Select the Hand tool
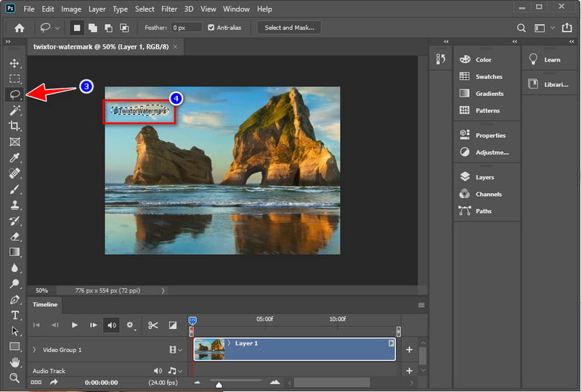Image resolution: width=581 pixels, height=392 pixels. 15,362
